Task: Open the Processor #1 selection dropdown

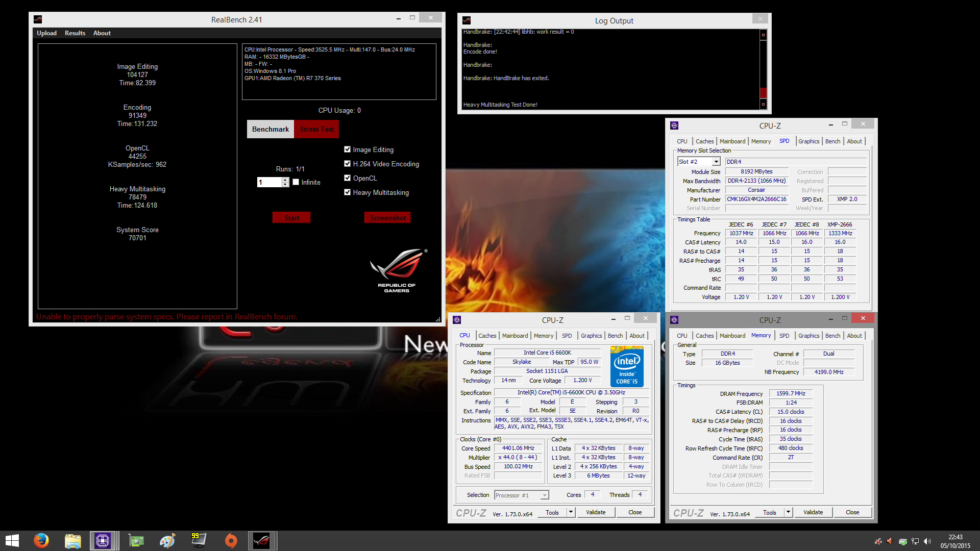Action: [545, 495]
